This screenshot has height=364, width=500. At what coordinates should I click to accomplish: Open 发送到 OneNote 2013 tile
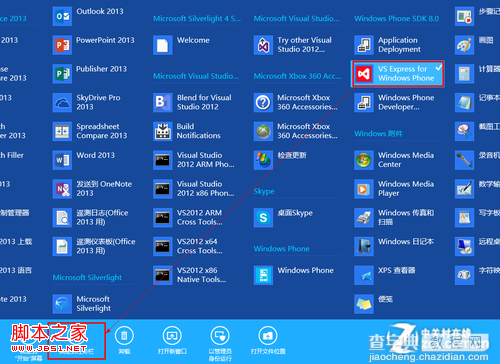coord(92,188)
